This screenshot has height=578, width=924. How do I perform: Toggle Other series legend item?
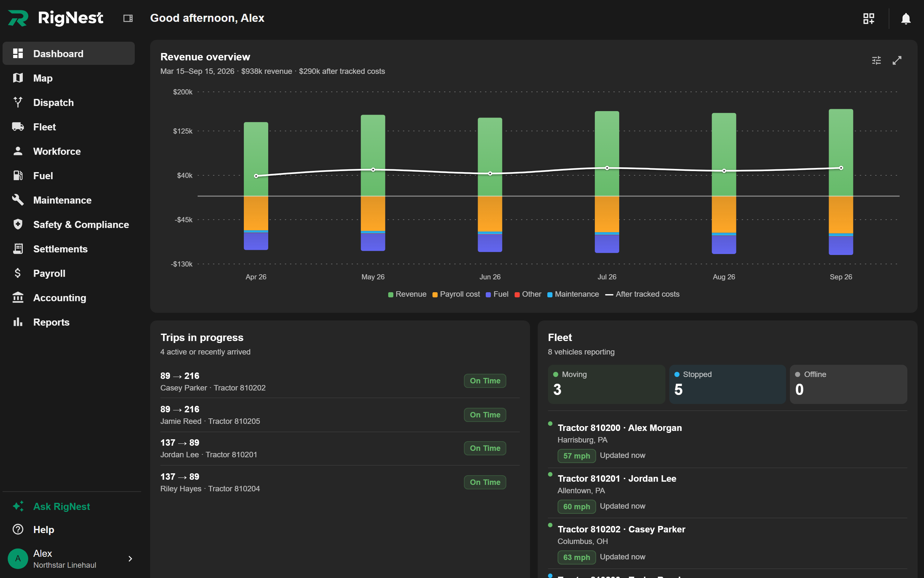[528, 294]
